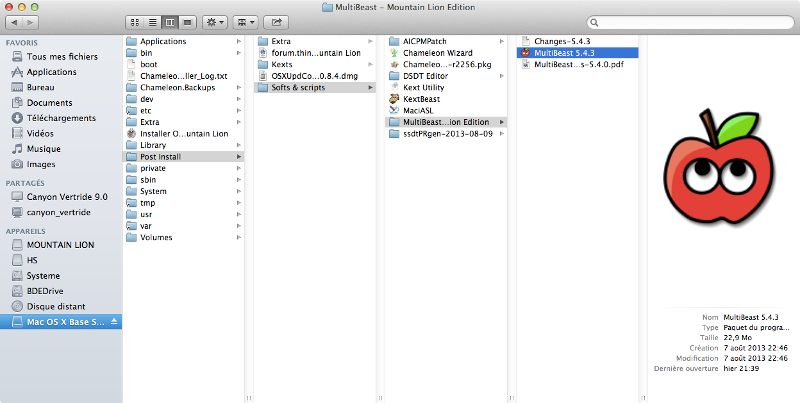This screenshot has width=800, height=403.
Task: Select shared computer canyon_vertride
Action: [61, 212]
